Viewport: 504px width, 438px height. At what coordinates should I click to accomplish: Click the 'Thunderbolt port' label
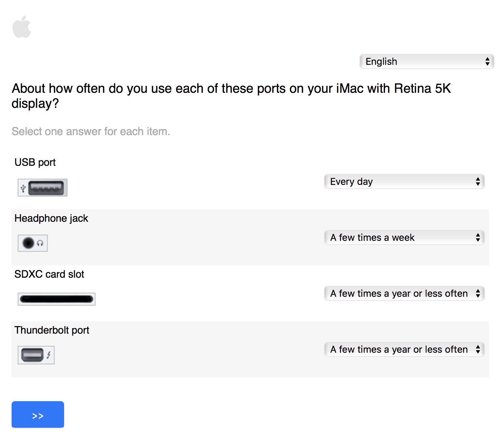point(52,330)
